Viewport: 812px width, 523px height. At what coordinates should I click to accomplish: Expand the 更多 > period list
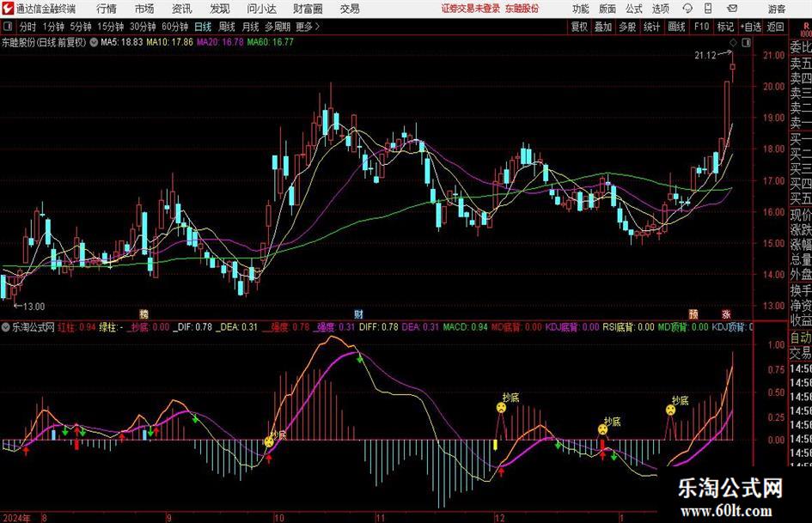308,27
